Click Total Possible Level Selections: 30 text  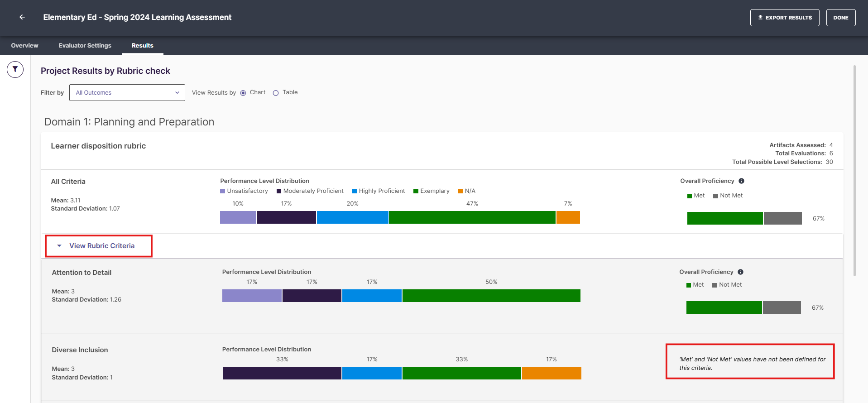tap(782, 162)
